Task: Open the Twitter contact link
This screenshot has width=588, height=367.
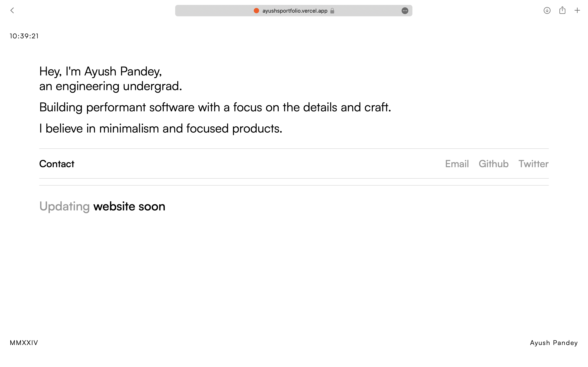Action: [533, 164]
